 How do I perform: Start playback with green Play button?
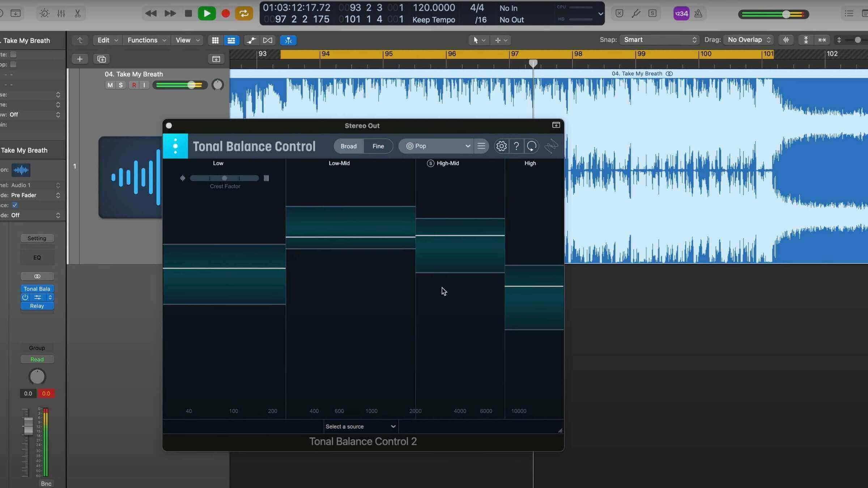[x=207, y=13]
